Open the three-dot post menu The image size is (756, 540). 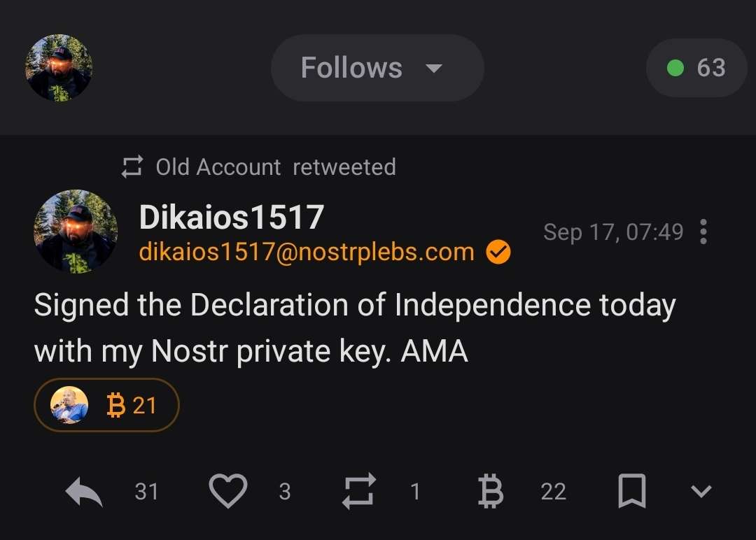[703, 232]
